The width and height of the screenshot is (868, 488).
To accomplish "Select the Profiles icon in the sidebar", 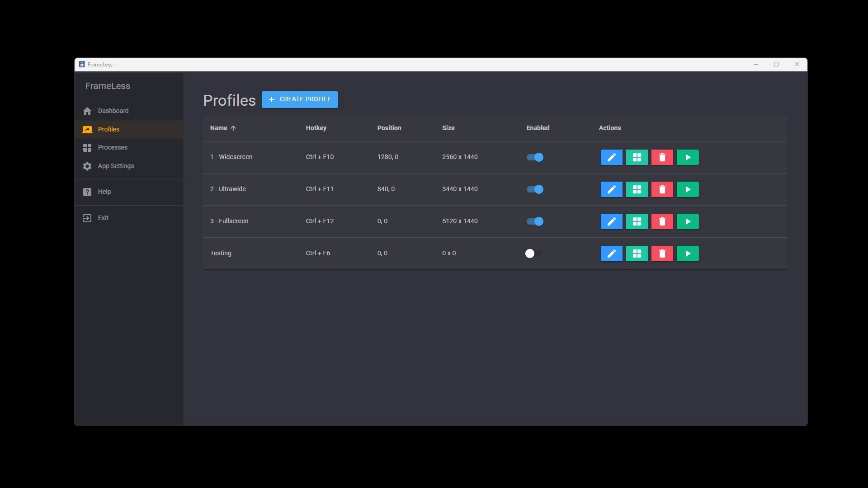I will point(87,129).
